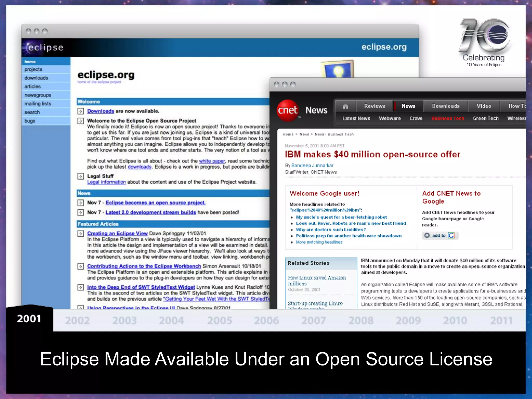Open the white paper link
The image size is (532, 399).
coord(212,161)
